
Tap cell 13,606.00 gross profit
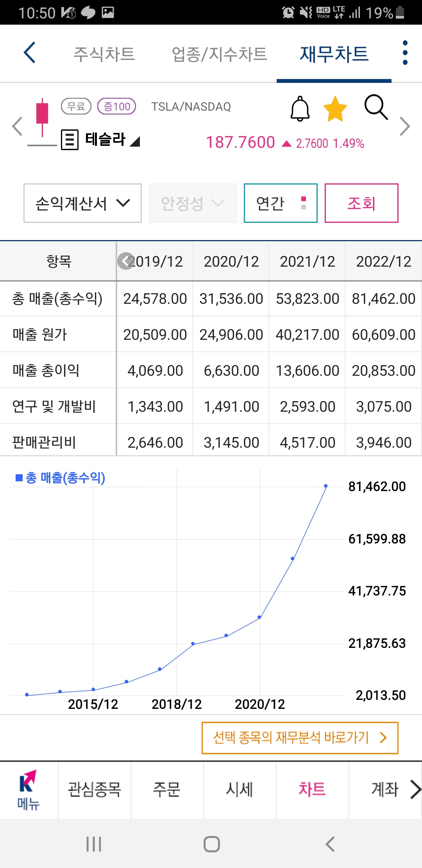[308, 371]
